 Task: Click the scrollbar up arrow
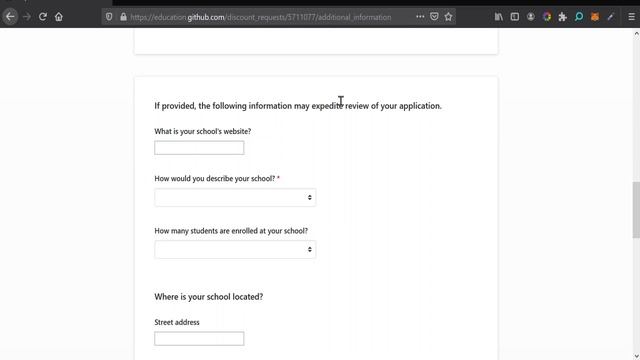636,34
